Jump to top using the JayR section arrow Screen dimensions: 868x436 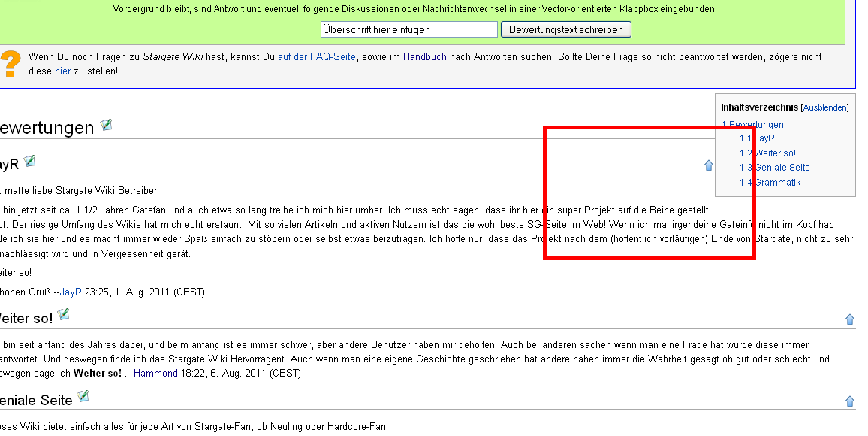(708, 165)
